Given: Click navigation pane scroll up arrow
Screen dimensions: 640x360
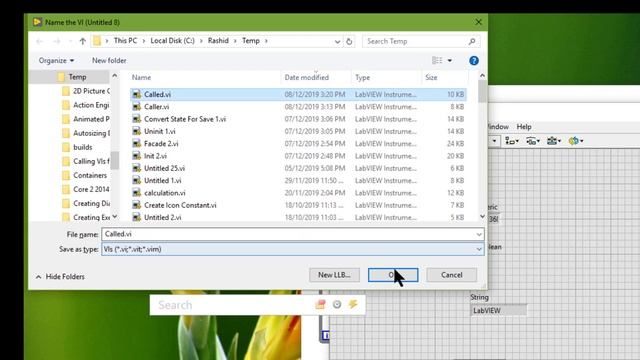Looking at the screenshot, I should point(115,76).
